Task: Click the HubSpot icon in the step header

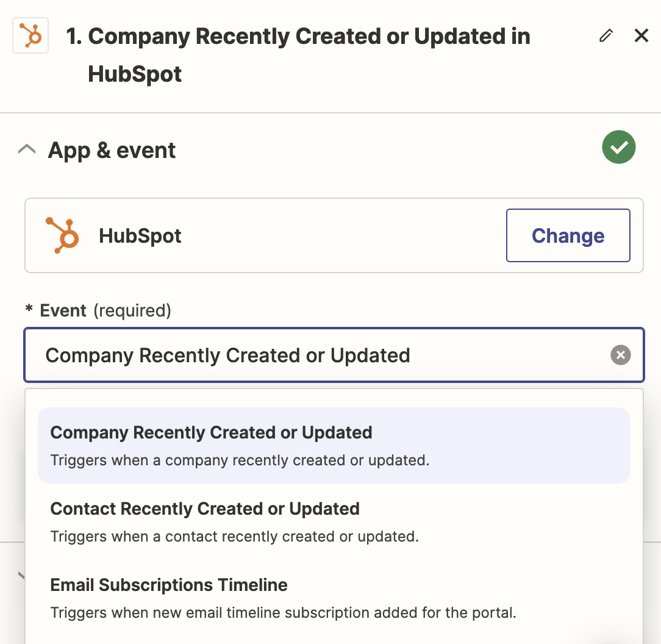Action: [x=30, y=35]
